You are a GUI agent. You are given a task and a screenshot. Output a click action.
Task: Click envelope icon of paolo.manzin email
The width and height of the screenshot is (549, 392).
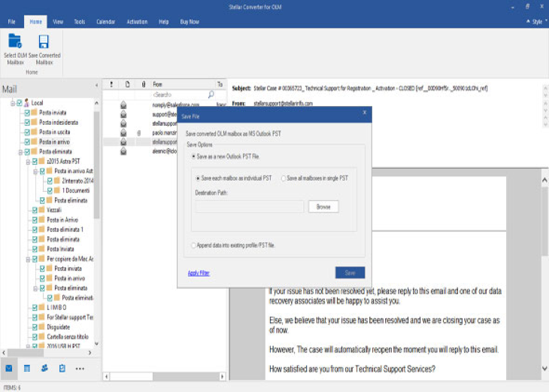tap(123, 132)
